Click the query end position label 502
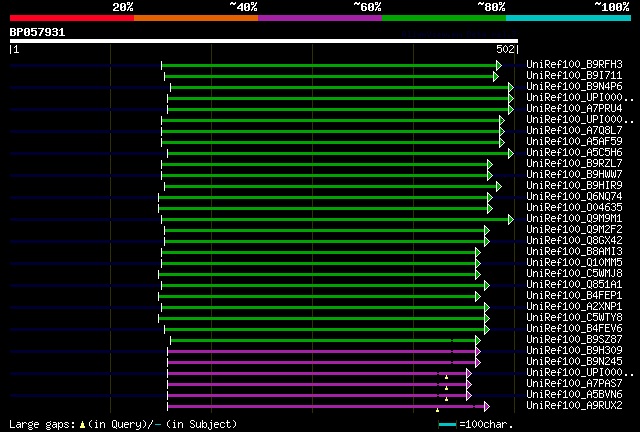Screen dimensions: 640x432 [505, 49]
